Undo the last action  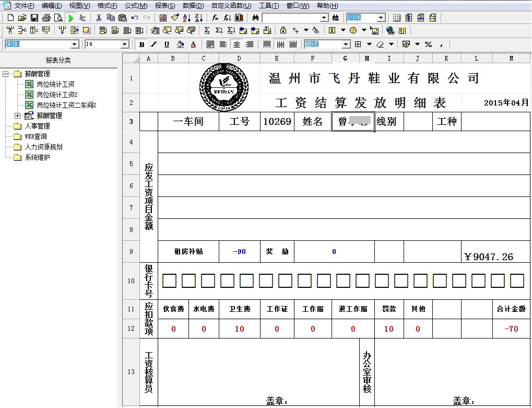pos(135,18)
